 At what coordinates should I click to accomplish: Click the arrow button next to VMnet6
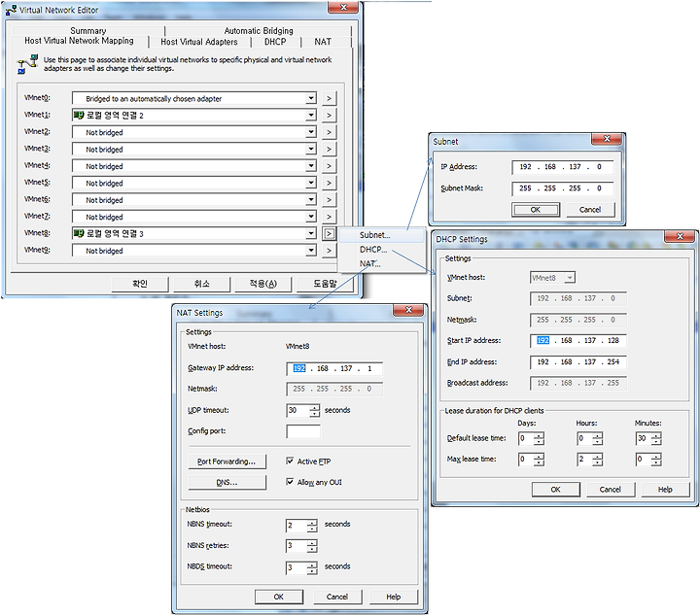point(329,200)
